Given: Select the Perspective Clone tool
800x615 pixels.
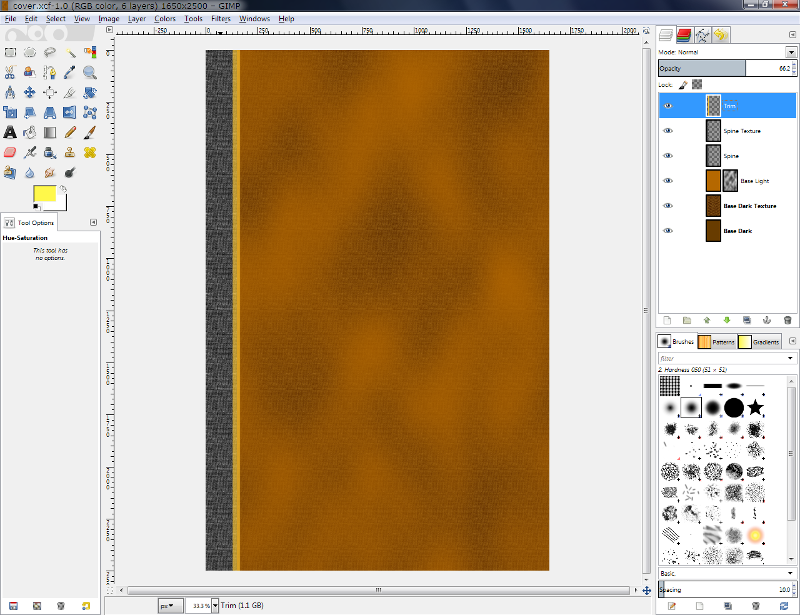Looking at the screenshot, I should point(10,173).
